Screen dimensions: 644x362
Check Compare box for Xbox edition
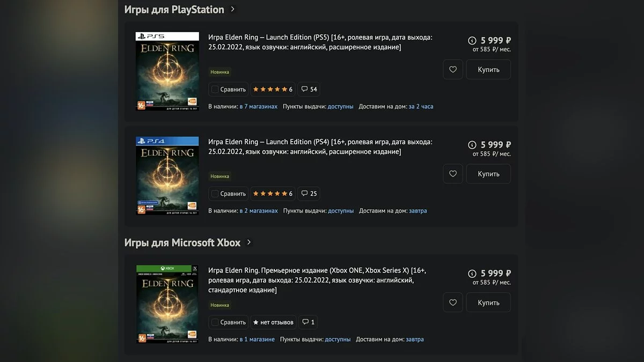click(x=215, y=322)
